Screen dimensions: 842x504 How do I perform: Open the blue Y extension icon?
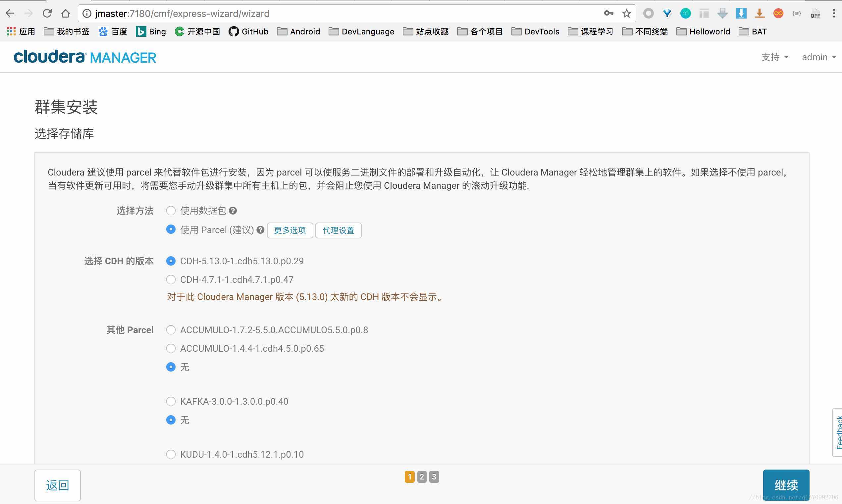(667, 14)
